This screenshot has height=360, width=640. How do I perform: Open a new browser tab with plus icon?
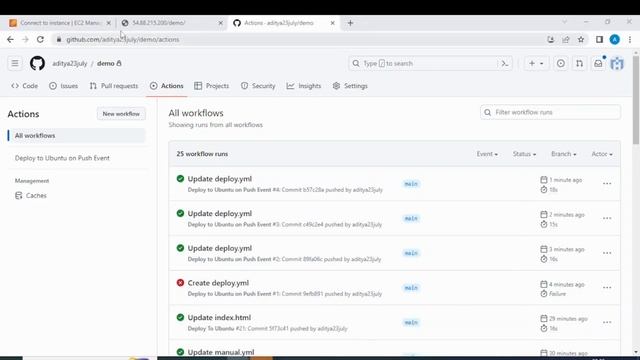pyautogui.click(x=350, y=23)
